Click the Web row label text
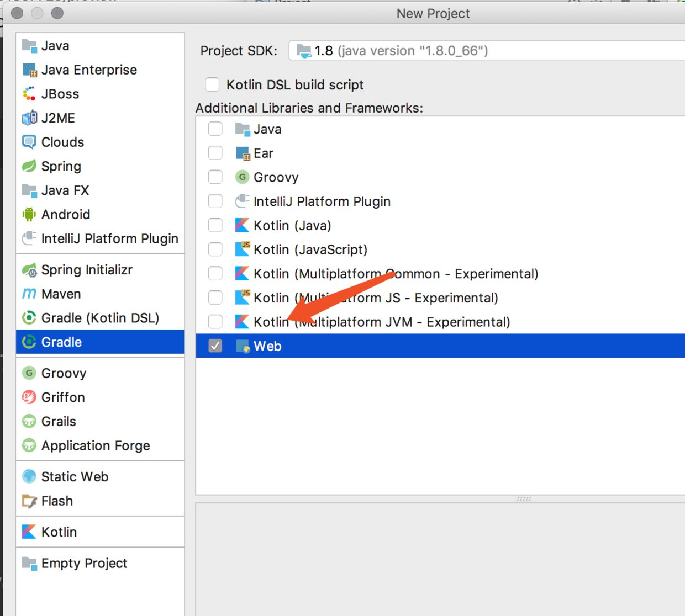The image size is (685, 616). [x=268, y=346]
